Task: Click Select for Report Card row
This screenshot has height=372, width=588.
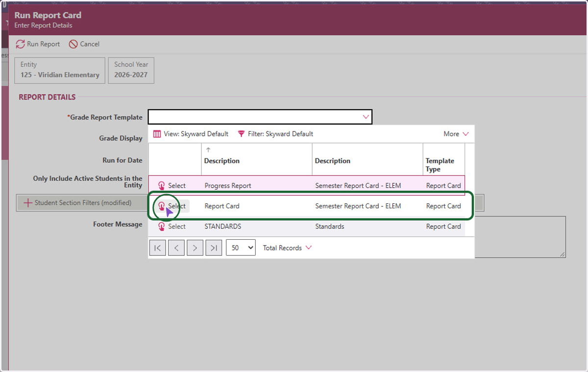Action: click(171, 206)
